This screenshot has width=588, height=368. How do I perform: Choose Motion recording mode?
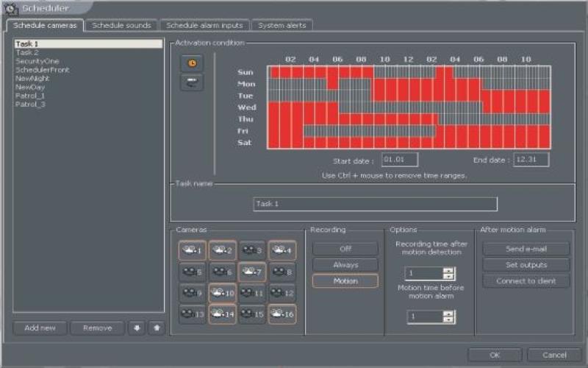point(345,280)
